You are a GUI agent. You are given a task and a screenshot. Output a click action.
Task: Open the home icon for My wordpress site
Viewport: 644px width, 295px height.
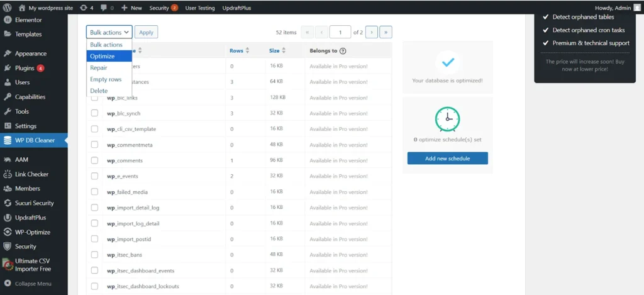[22, 8]
